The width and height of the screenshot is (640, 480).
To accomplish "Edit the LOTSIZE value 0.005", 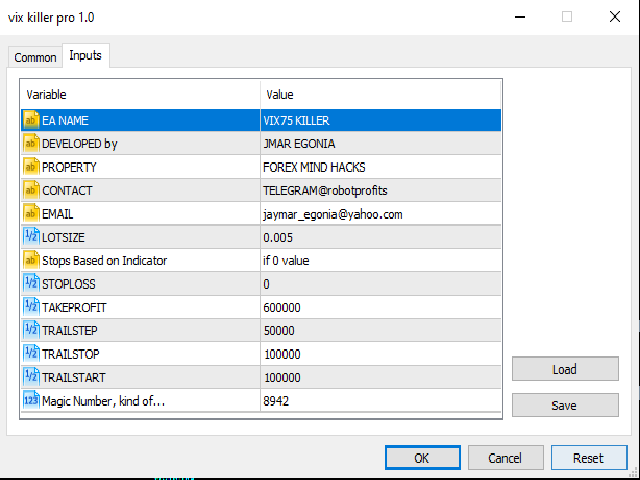I will pos(380,237).
